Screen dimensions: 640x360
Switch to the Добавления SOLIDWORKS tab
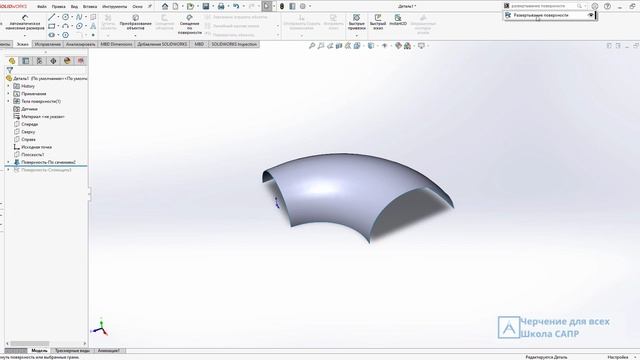(x=162, y=44)
